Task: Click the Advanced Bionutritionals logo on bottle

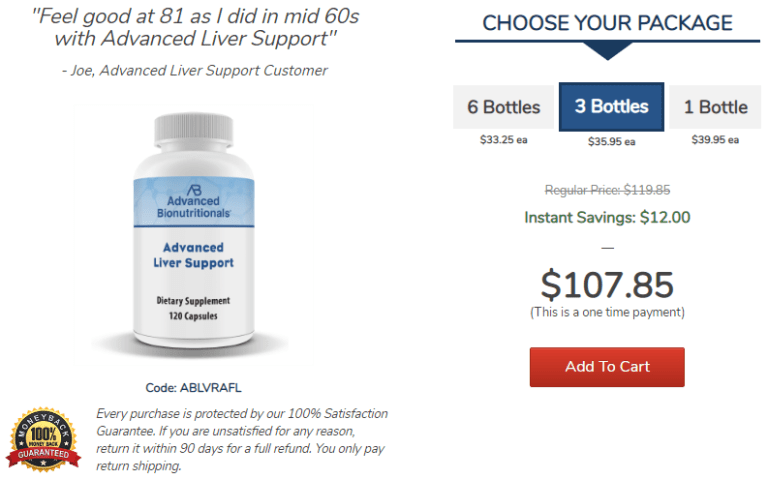Action: click(x=193, y=201)
